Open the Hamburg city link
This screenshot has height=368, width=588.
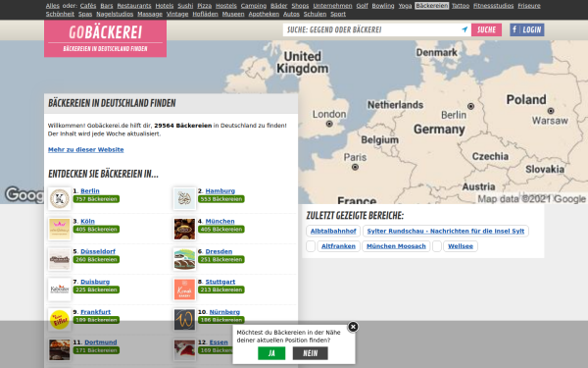pyautogui.click(x=220, y=190)
